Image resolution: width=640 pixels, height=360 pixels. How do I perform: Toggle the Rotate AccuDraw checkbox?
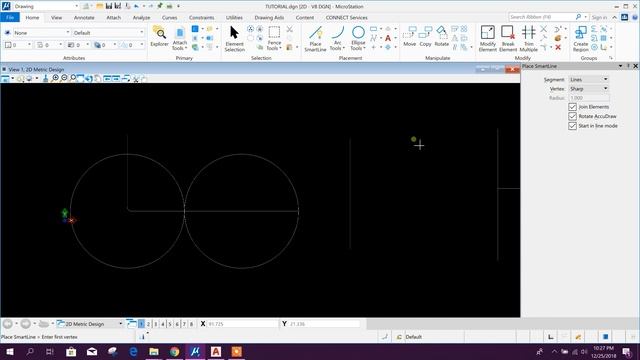click(572, 116)
